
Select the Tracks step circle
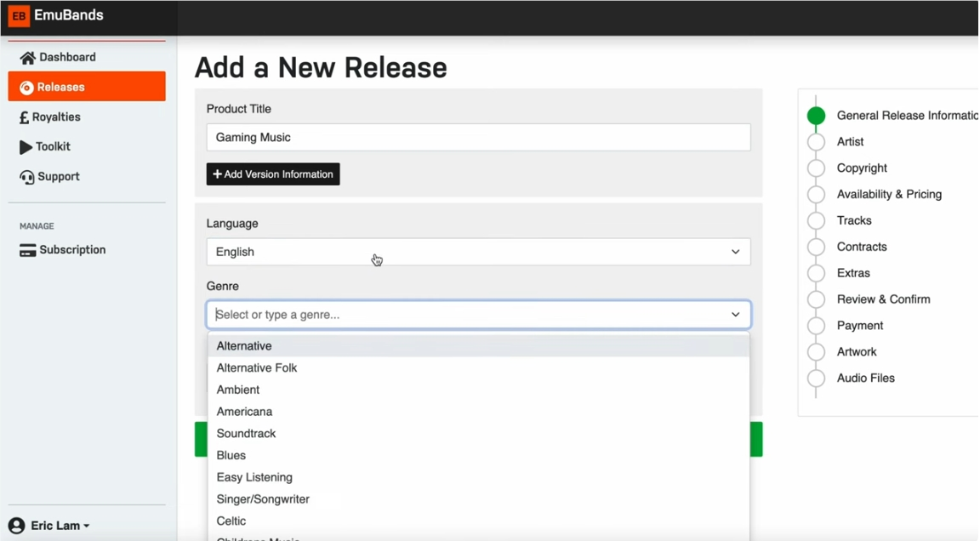click(x=816, y=221)
